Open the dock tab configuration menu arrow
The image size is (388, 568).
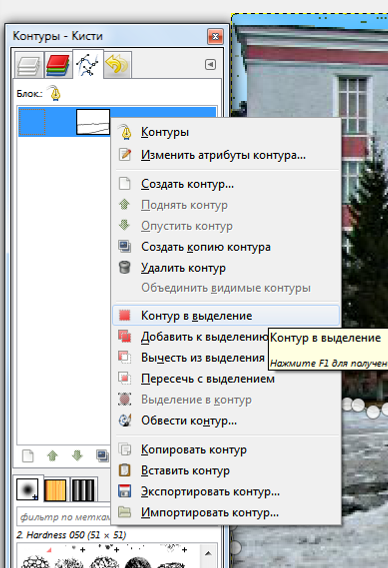(210, 64)
